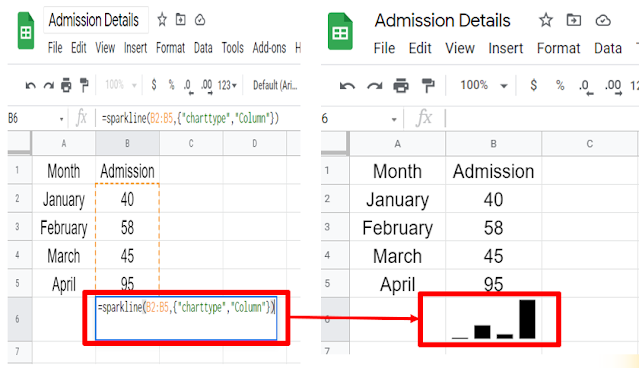Increase decimal places in left window
This screenshot has height=368, width=639.
(207, 86)
